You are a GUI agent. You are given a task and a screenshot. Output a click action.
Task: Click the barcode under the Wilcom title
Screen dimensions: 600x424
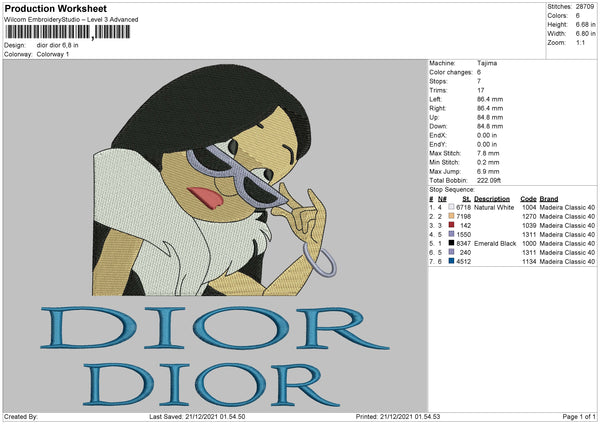[x=68, y=32]
